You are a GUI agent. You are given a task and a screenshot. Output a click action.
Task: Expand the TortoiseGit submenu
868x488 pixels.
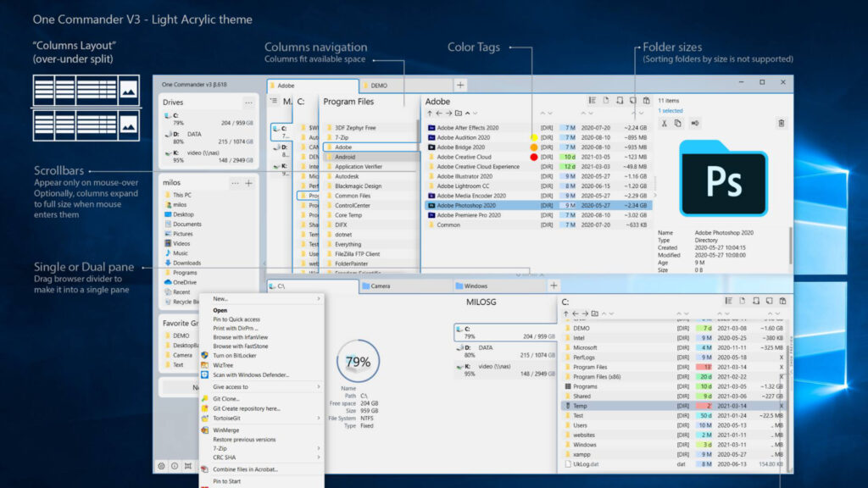(x=319, y=419)
